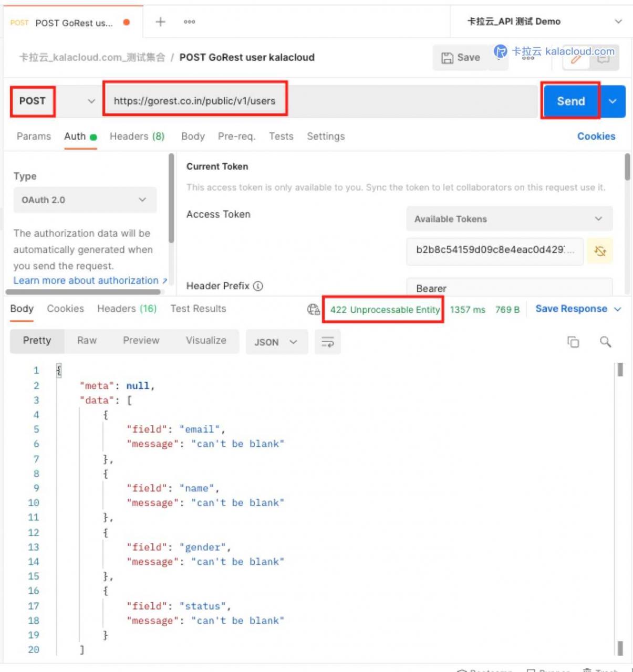Image resolution: width=633 pixels, height=672 pixels.
Task: Select the Pretty view
Action: (x=37, y=341)
